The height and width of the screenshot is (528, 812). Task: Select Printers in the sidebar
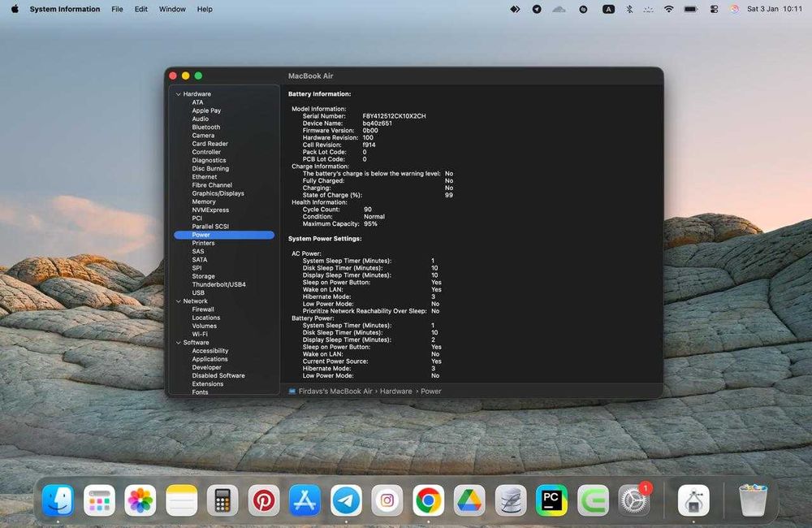pyautogui.click(x=203, y=243)
